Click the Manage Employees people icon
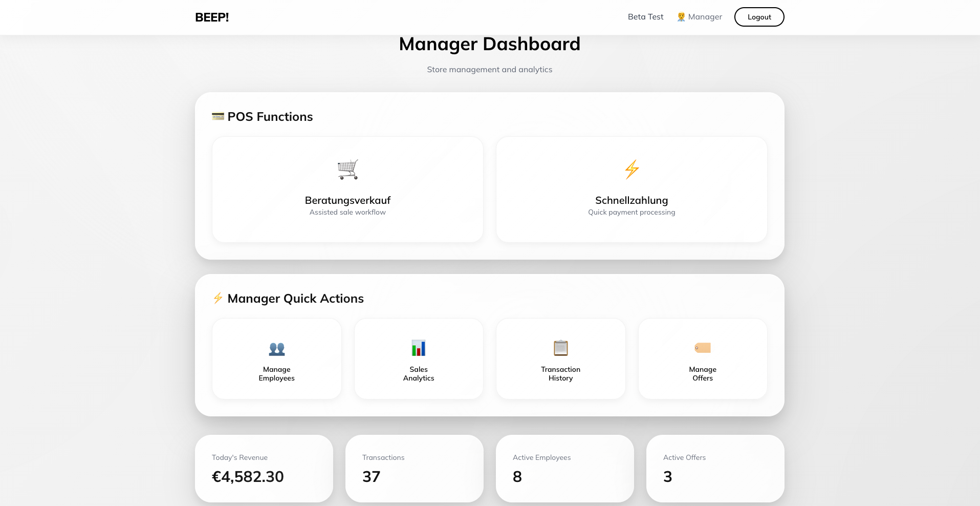 pyautogui.click(x=276, y=348)
